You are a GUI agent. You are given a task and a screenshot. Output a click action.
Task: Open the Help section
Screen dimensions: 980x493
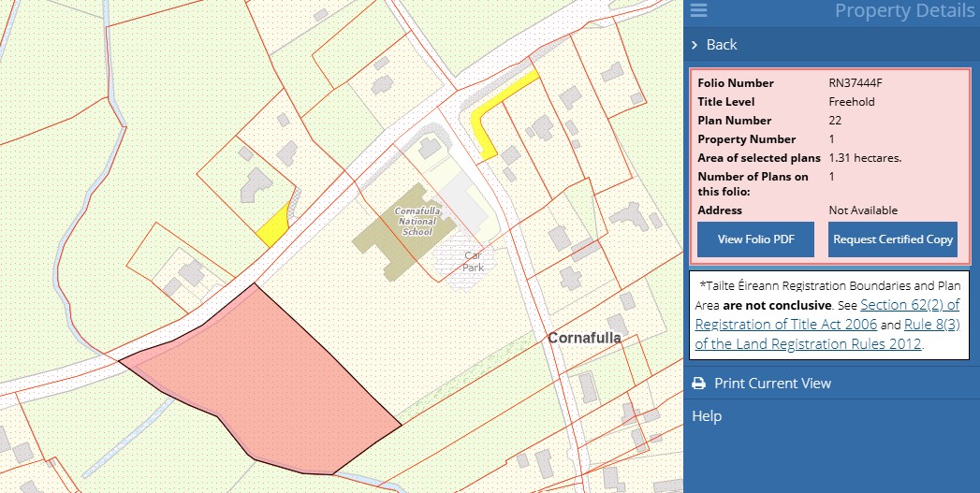(x=707, y=416)
